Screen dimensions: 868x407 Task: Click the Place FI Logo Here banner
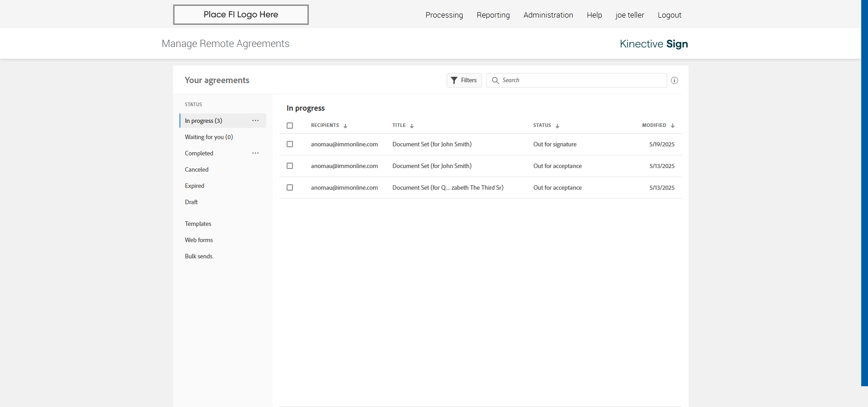coord(241,14)
